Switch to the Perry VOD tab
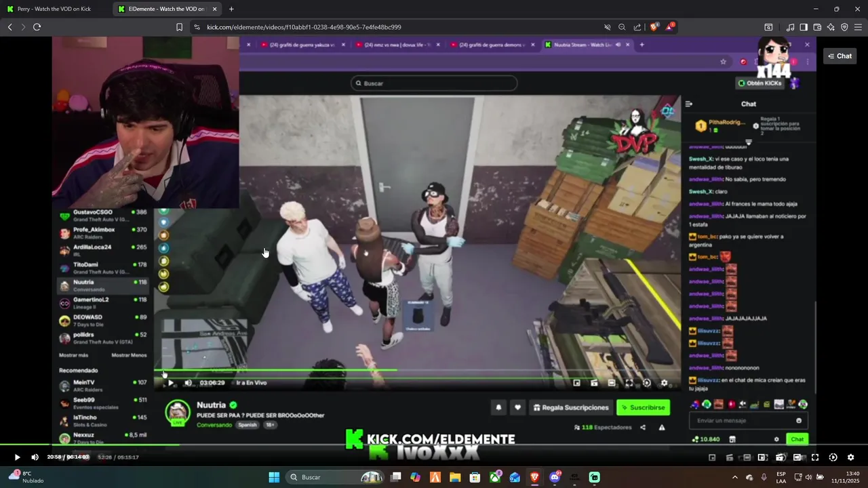Screen dimensions: 868x488 click(x=53, y=9)
